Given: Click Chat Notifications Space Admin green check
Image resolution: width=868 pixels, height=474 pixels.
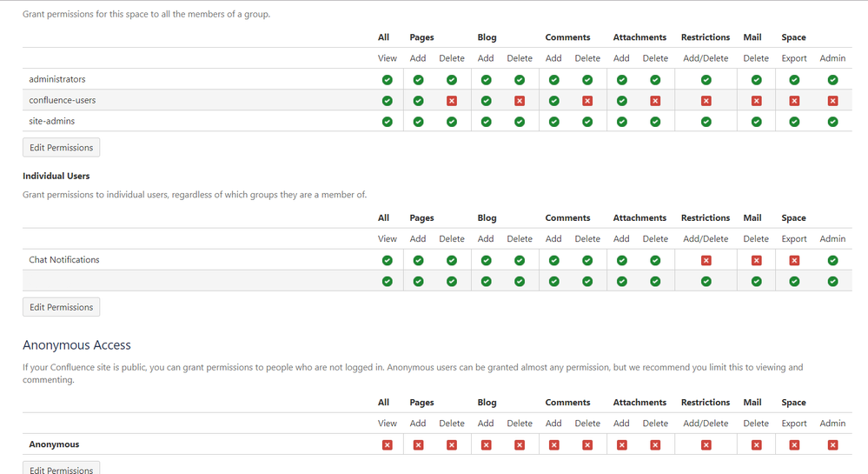Looking at the screenshot, I should click(x=832, y=261).
